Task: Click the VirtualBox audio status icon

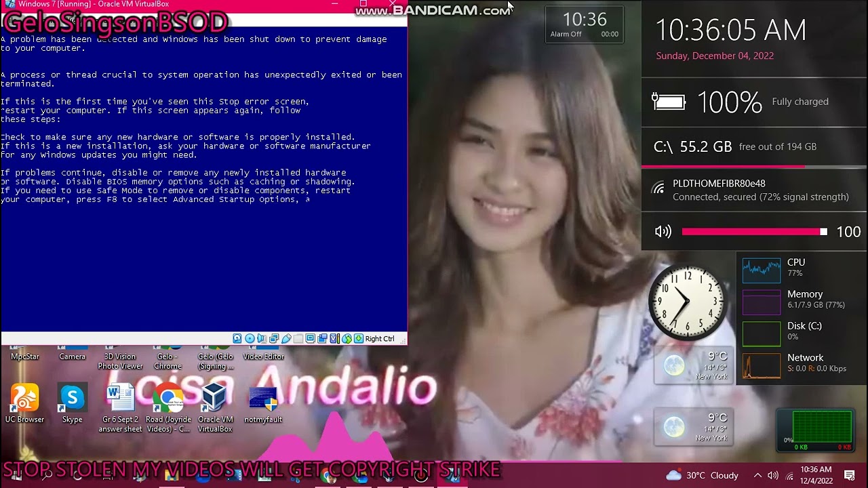Action: 262,338
